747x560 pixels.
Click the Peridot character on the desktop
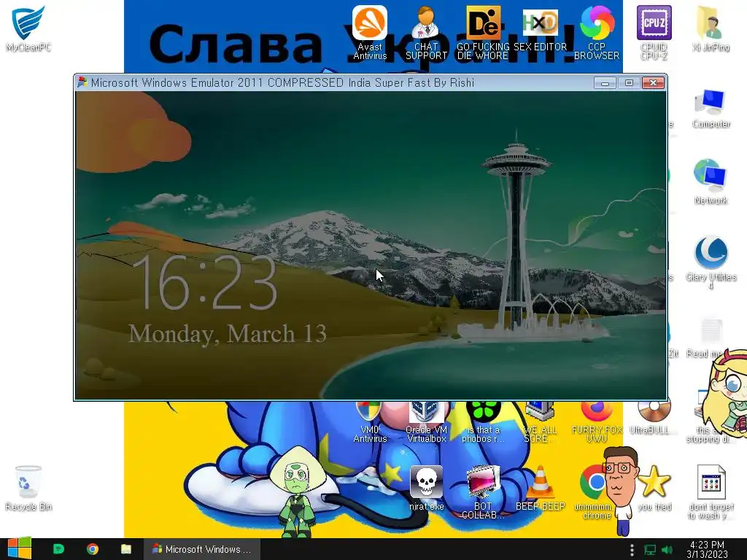298,491
